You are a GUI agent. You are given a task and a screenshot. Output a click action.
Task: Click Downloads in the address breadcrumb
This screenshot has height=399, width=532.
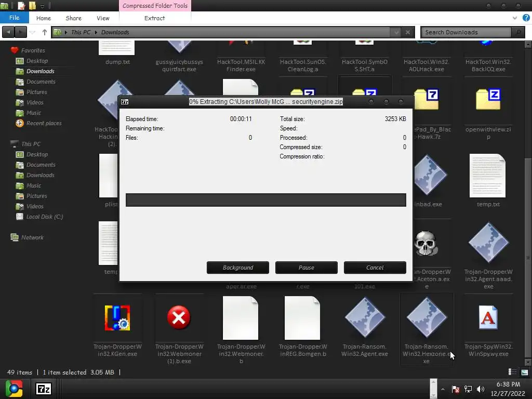[x=115, y=32]
